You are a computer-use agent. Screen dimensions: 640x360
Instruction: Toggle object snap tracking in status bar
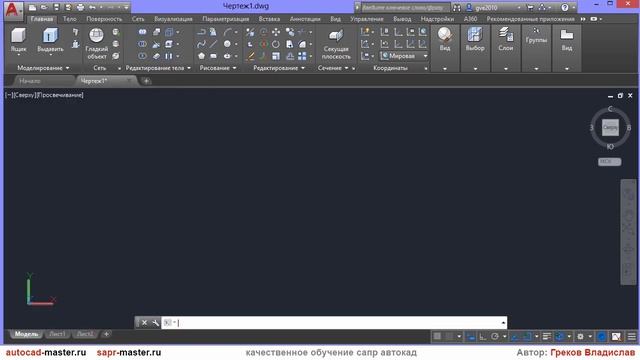tap(515, 336)
